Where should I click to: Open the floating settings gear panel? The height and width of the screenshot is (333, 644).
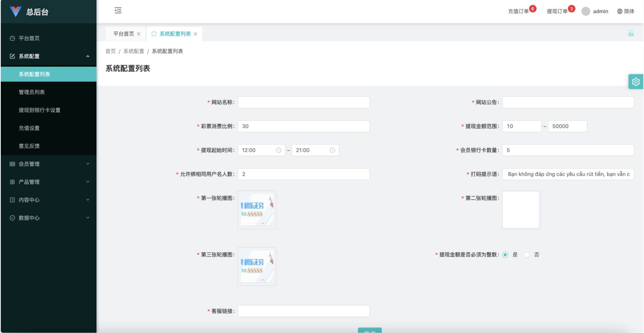click(x=635, y=82)
